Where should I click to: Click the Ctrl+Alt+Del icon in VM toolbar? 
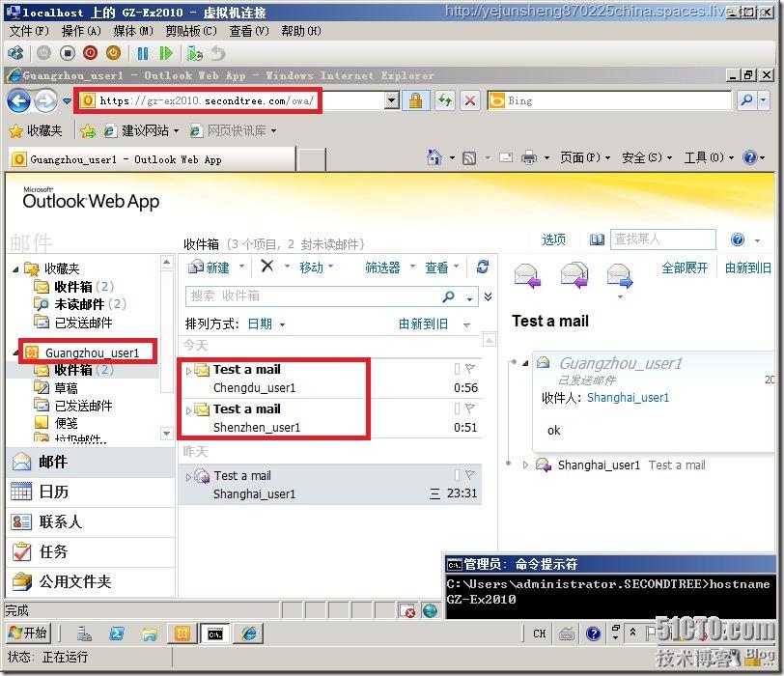[16, 53]
